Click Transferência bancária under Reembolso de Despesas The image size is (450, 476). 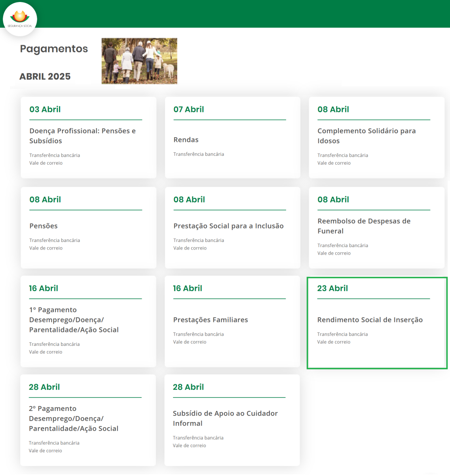(342, 246)
